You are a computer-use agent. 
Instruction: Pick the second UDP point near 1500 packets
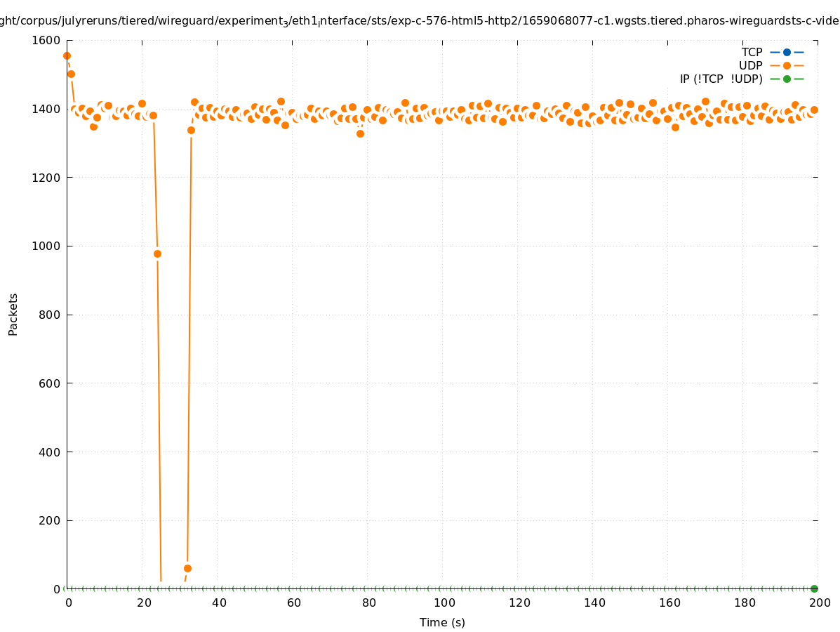pyautogui.click(x=71, y=74)
